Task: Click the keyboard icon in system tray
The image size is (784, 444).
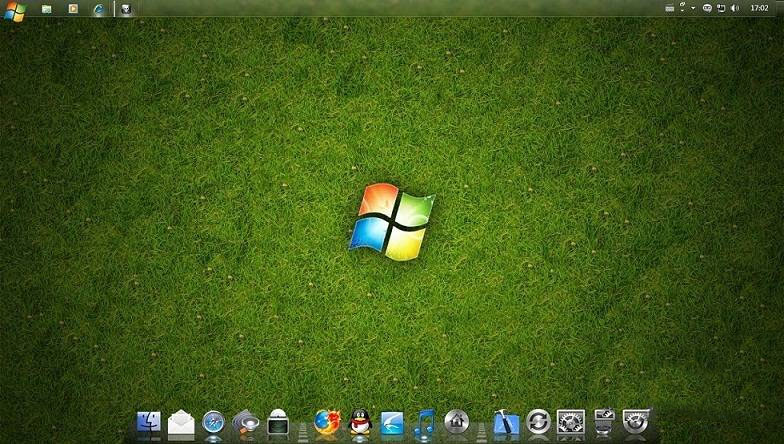Action: [x=670, y=8]
